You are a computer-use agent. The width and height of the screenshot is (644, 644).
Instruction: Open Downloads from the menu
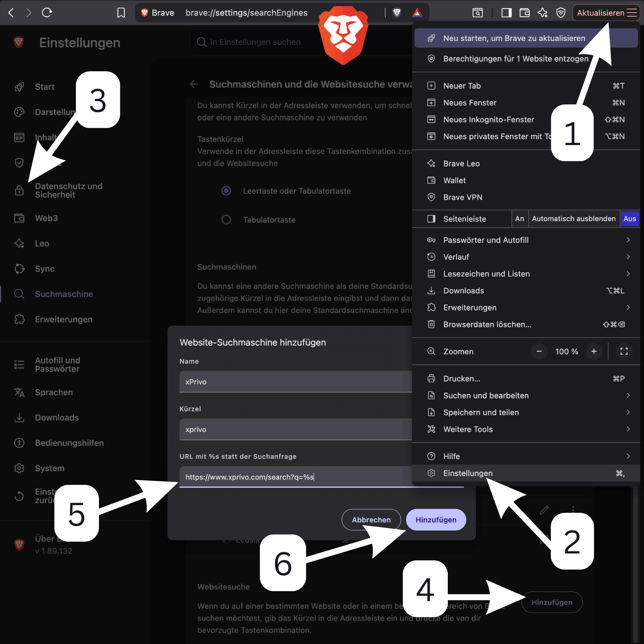pyautogui.click(x=526, y=291)
